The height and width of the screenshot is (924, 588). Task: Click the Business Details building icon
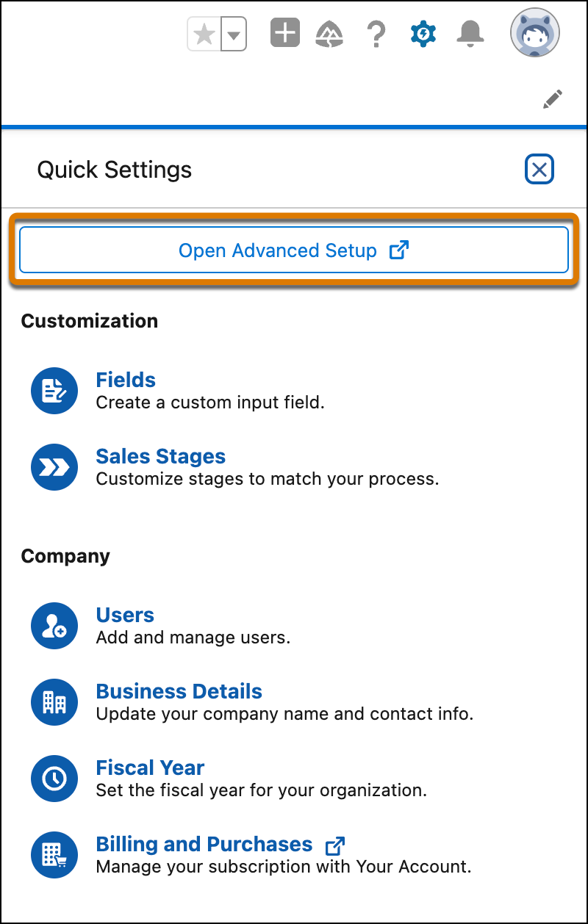click(54, 702)
